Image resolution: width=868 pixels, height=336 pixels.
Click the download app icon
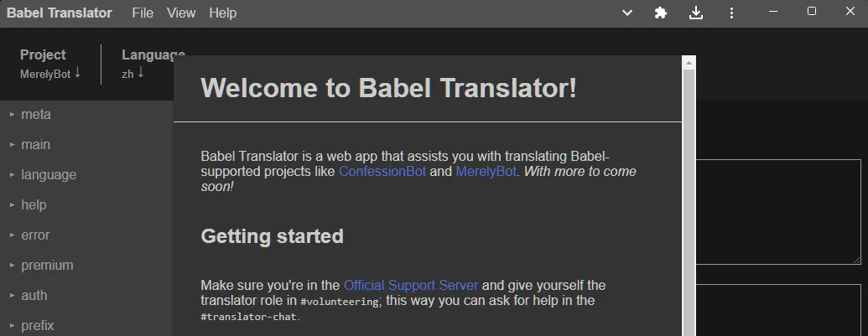click(x=696, y=13)
